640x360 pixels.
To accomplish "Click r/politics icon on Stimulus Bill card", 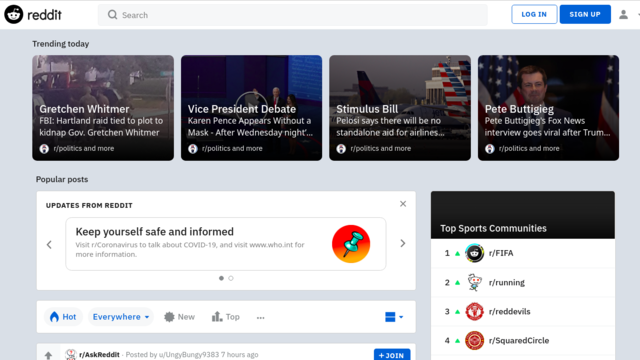I will click(341, 149).
